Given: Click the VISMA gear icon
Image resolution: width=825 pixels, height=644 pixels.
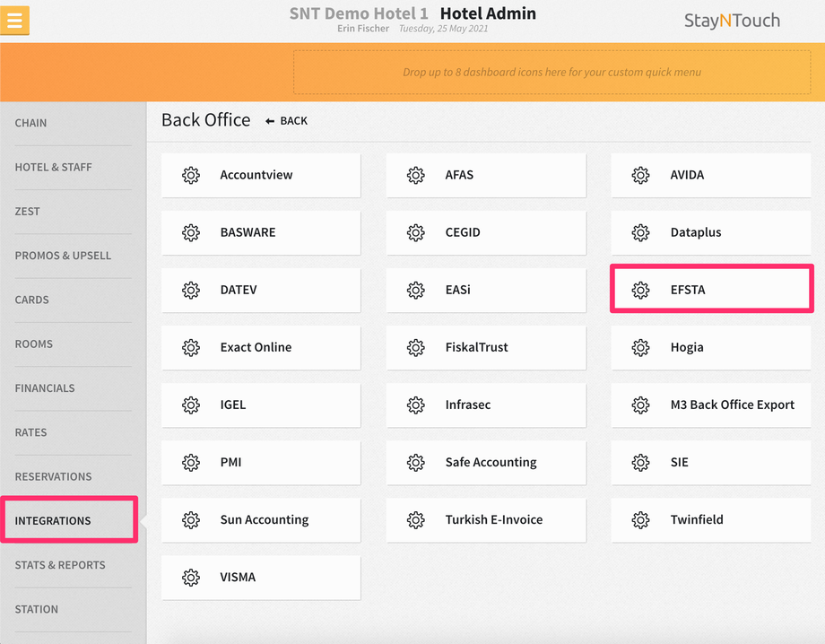Looking at the screenshot, I should (x=191, y=578).
